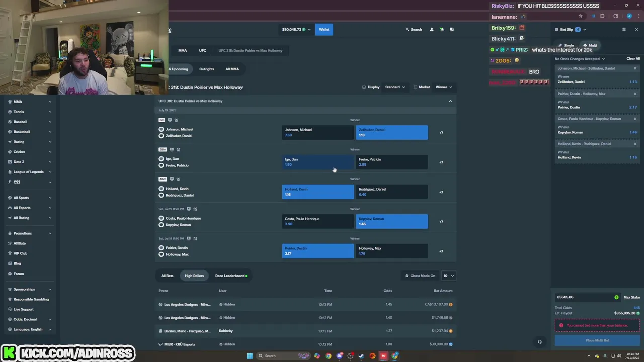Viewport: 644px width, 362px height.
Task: Select the Multi bet slip tab
Action: tap(590, 46)
